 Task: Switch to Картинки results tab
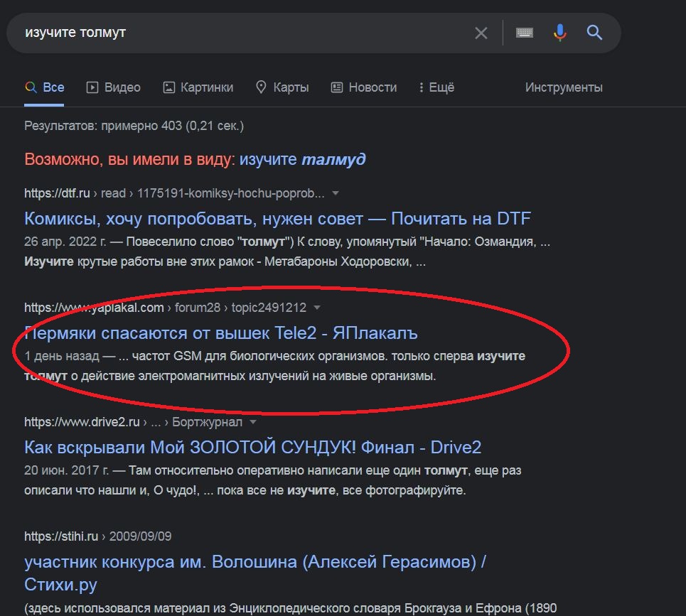198,87
